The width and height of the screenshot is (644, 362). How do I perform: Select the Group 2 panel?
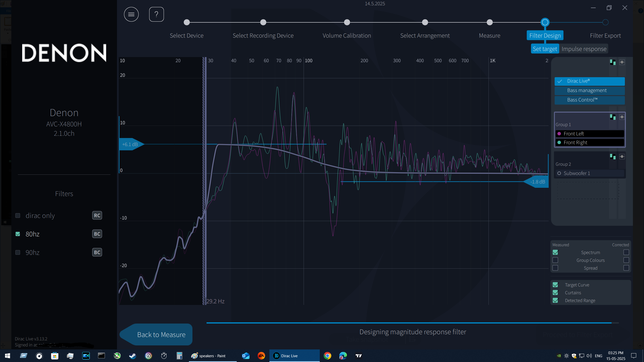coord(590,165)
